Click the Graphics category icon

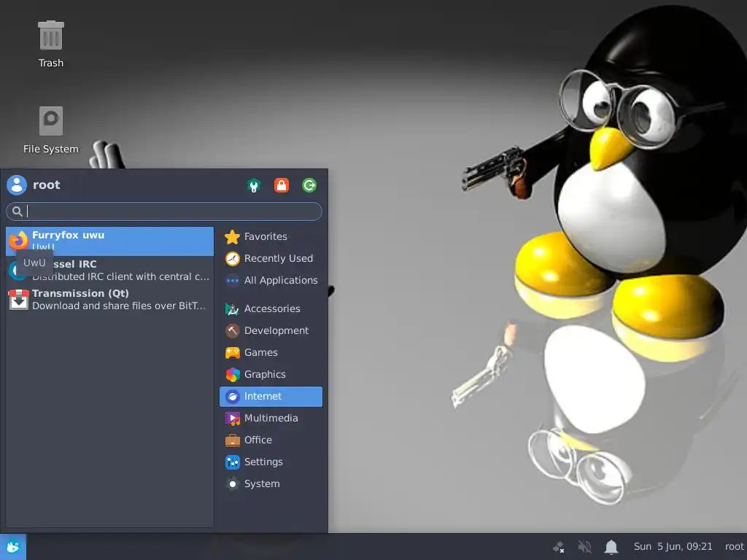[233, 375]
